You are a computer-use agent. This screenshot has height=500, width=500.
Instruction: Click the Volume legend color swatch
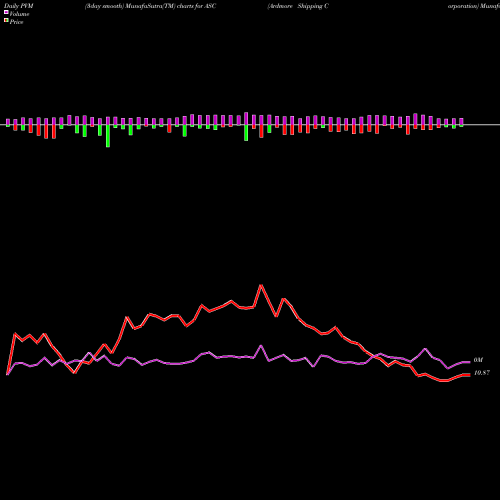click(x=6, y=13)
